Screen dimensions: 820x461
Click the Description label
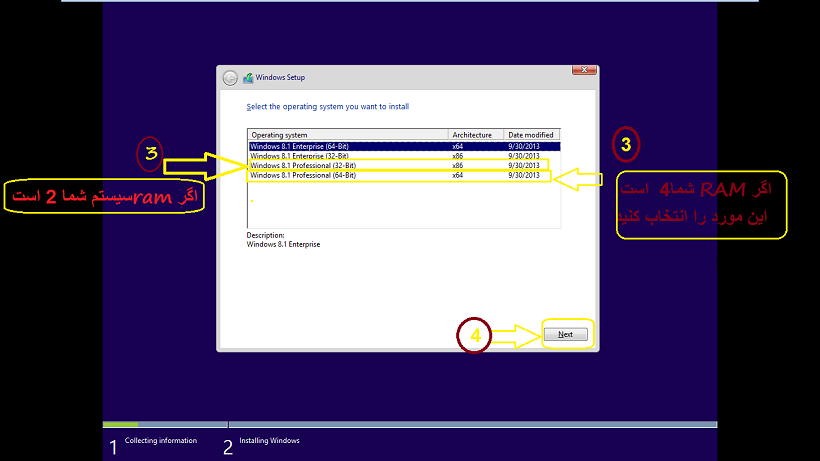tap(265, 235)
